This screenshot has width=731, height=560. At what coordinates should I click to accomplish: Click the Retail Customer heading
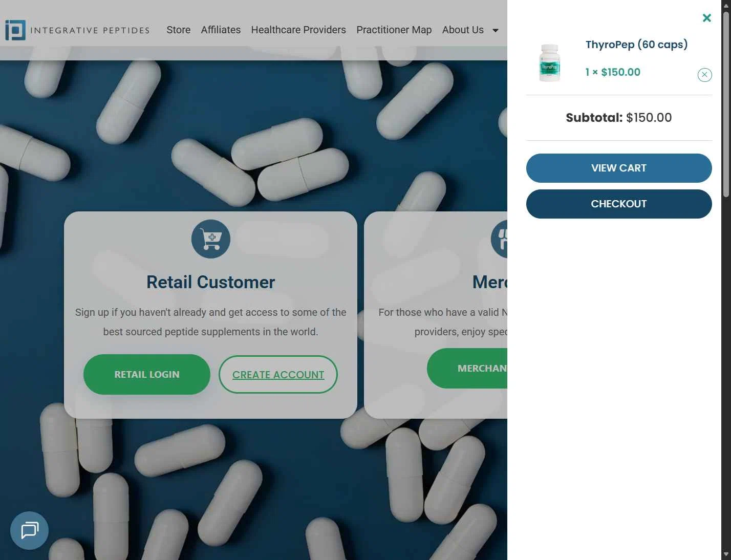pos(211,282)
